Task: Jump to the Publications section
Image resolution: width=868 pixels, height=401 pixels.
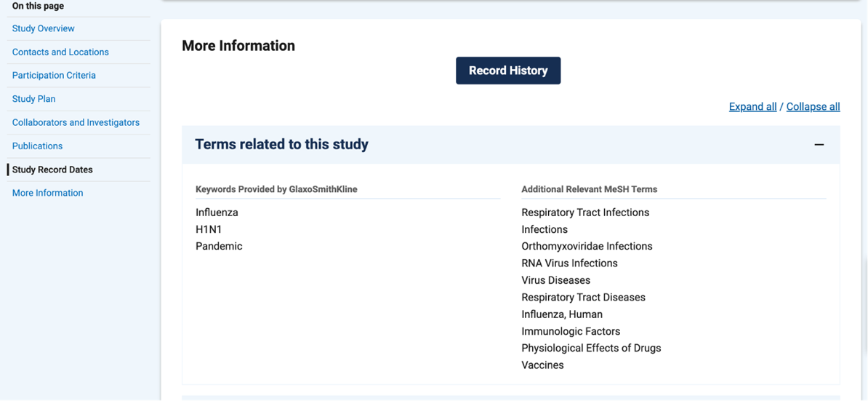Action: click(x=37, y=146)
